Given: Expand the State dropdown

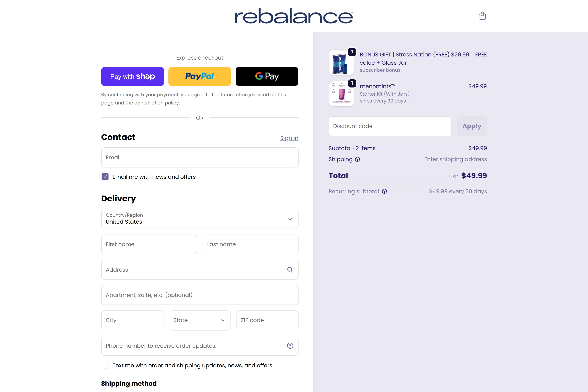Looking at the screenshot, I should (x=200, y=320).
